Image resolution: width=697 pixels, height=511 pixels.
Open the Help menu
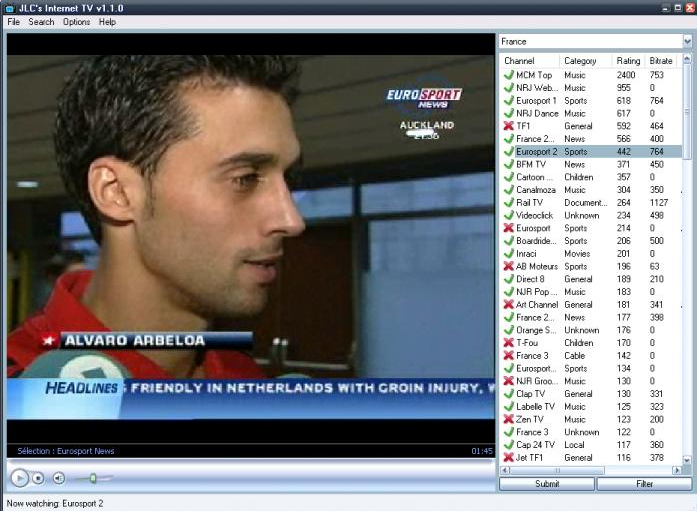107,22
